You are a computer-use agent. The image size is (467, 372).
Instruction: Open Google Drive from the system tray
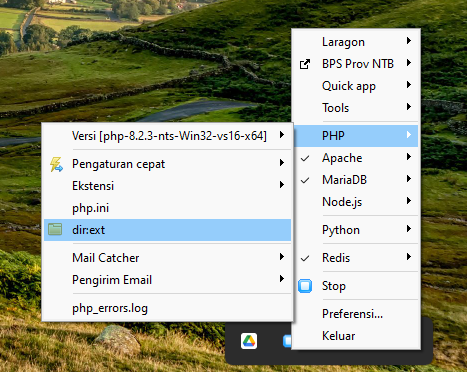coord(249,341)
